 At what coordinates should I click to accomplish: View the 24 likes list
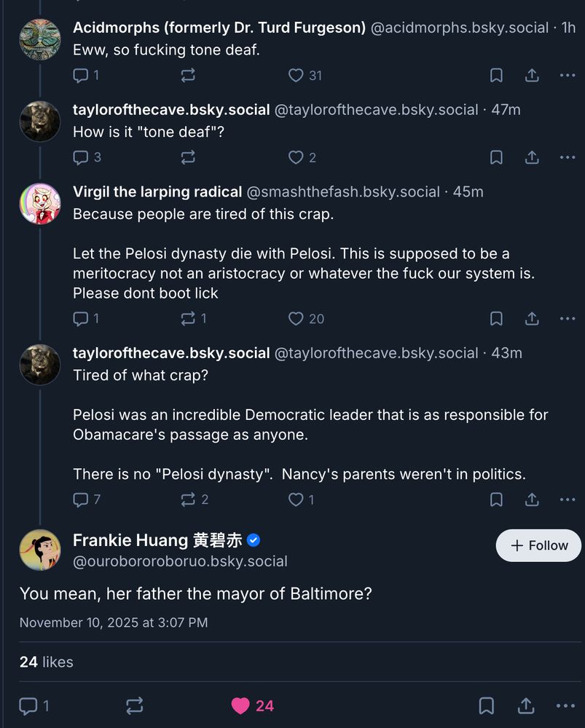click(47, 662)
